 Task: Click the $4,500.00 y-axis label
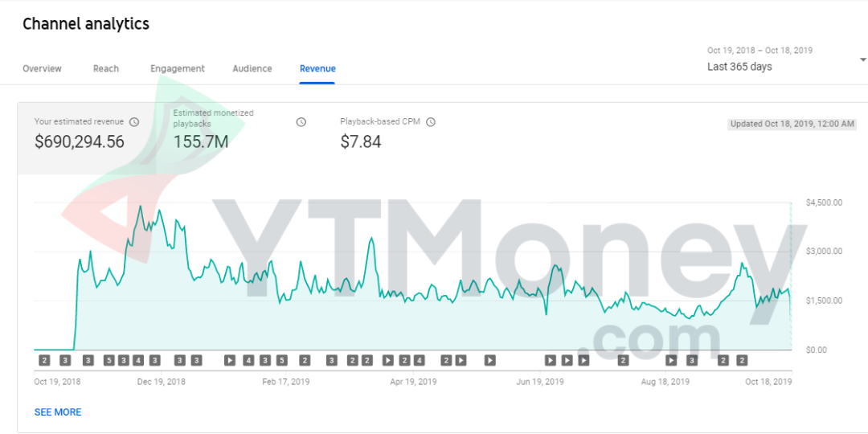(x=825, y=203)
